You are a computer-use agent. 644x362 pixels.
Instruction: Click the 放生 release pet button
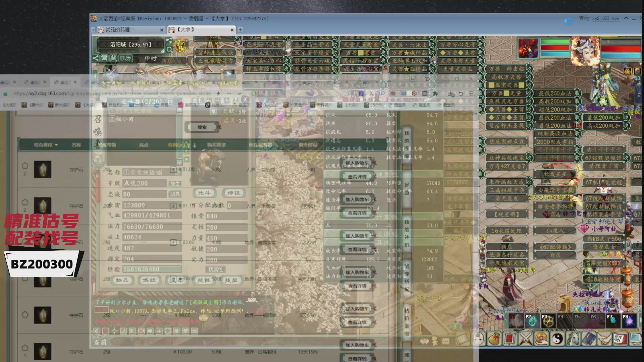[175, 183]
